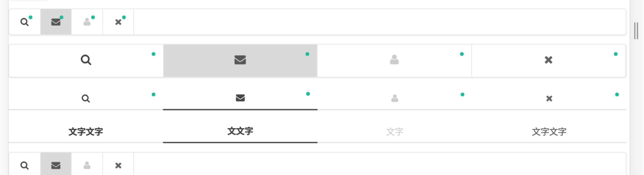Select the mail icon in the bottom badge-less bar
Image resolution: width=644 pixels, height=175 pixels.
[56, 165]
